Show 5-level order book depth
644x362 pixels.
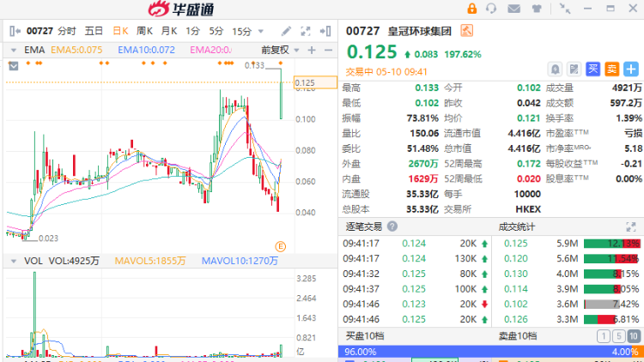click(618, 336)
